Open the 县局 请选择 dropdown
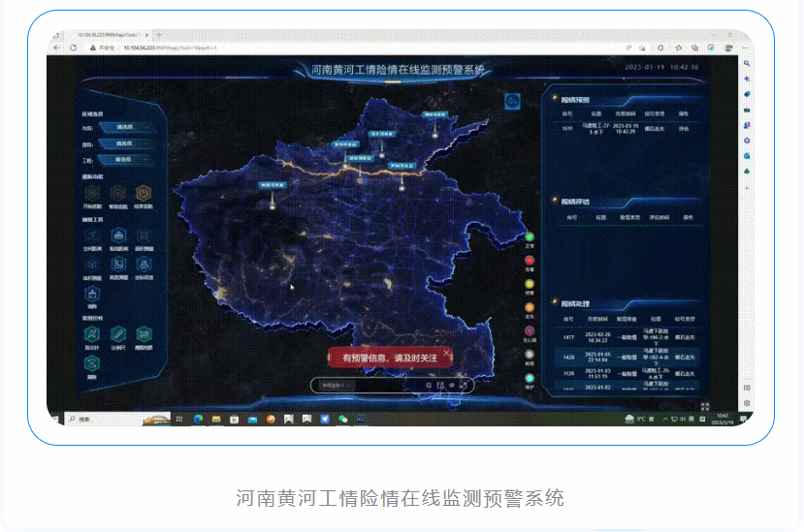Image resolution: width=804 pixels, height=532 pixels. (x=126, y=144)
